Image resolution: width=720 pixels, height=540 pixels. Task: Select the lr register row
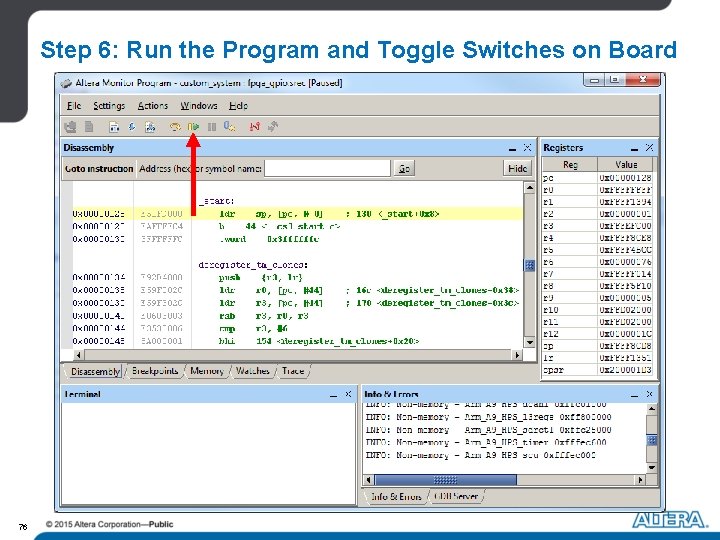(x=597, y=358)
